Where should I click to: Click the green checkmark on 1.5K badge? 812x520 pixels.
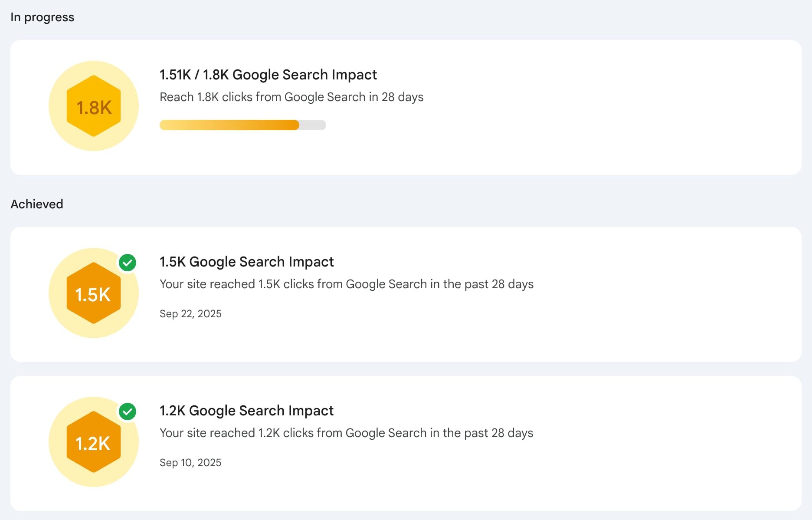coord(128,263)
